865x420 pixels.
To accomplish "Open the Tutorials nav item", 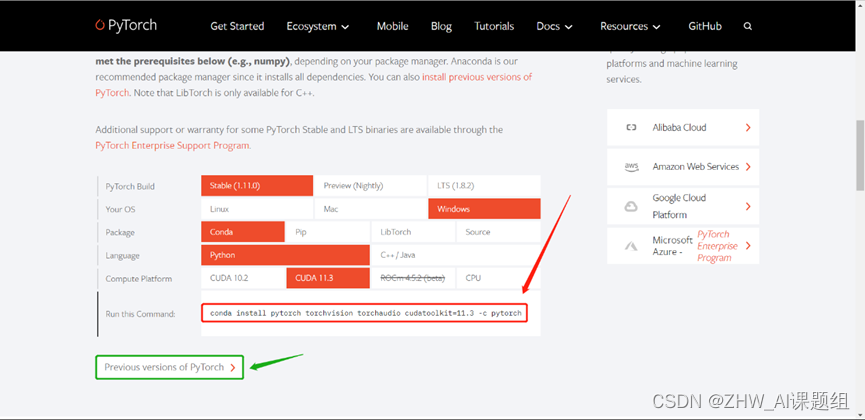I will [x=494, y=26].
